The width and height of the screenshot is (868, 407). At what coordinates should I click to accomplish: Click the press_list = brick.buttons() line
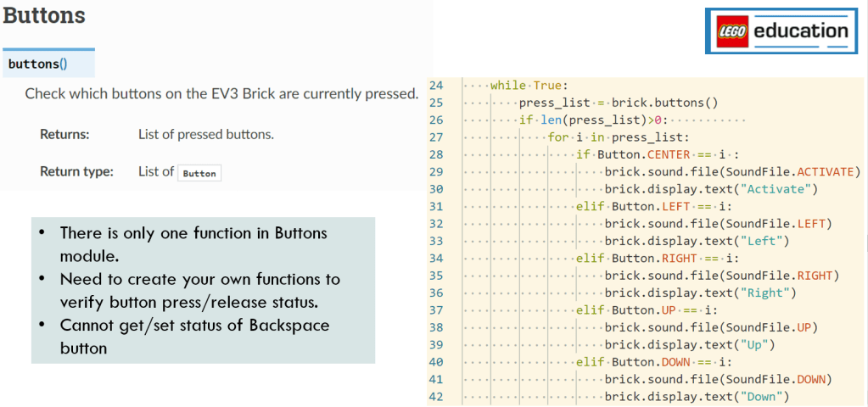(619, 103)
